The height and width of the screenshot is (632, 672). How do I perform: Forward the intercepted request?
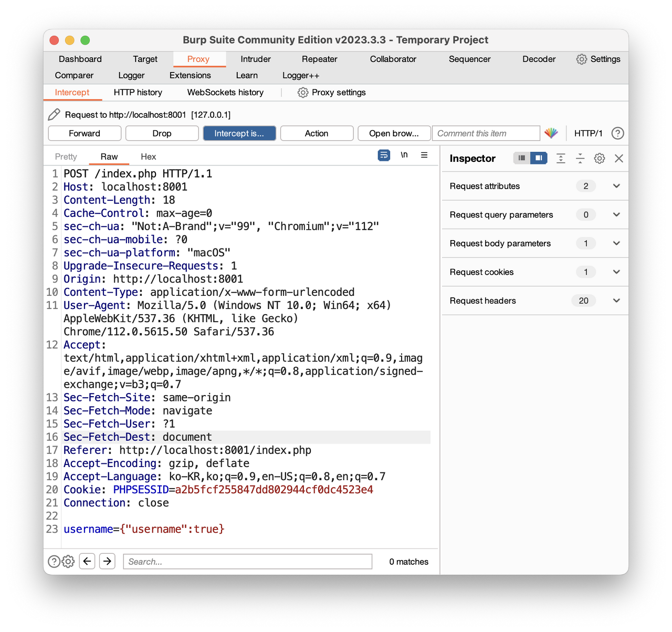[85, 133]
